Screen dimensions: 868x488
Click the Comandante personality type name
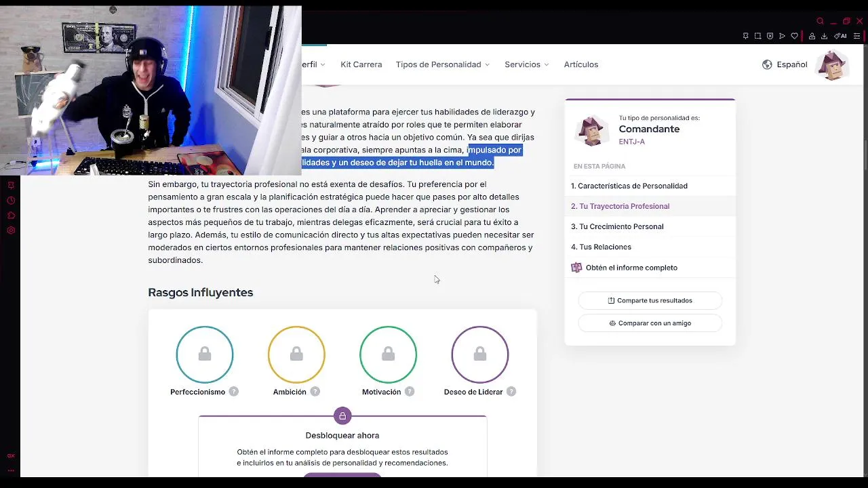pyautogui.click(x=649, y=129)
